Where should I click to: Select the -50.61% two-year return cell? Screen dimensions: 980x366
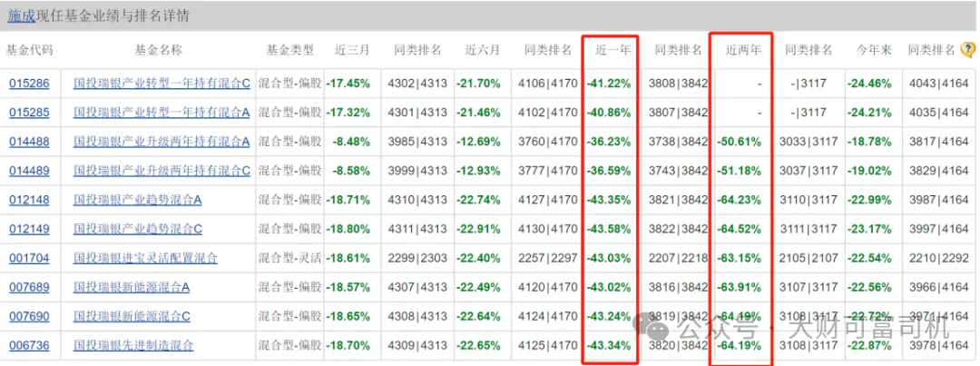tap(740, 142)
